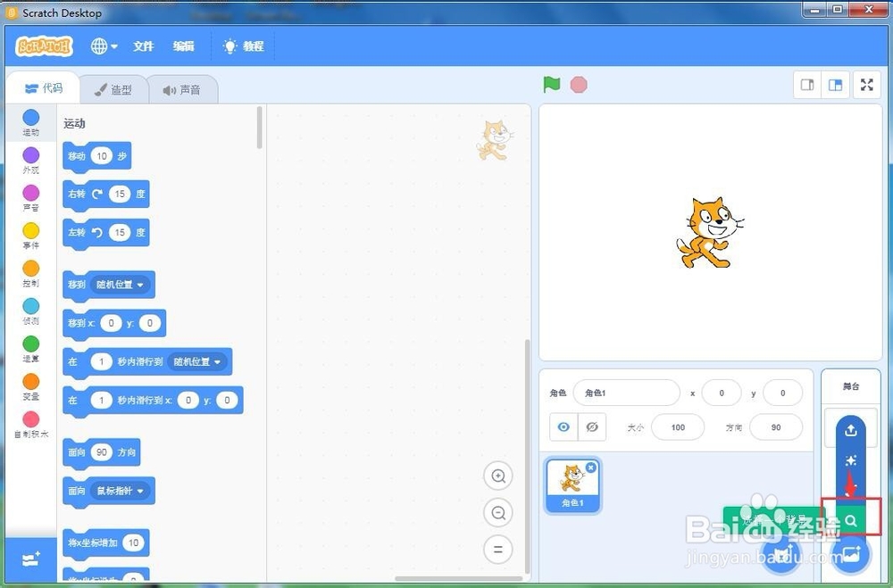This screenshot has height=588, width=893.
Task: Click the 大小 size field 100
Action: coord(678,427)
